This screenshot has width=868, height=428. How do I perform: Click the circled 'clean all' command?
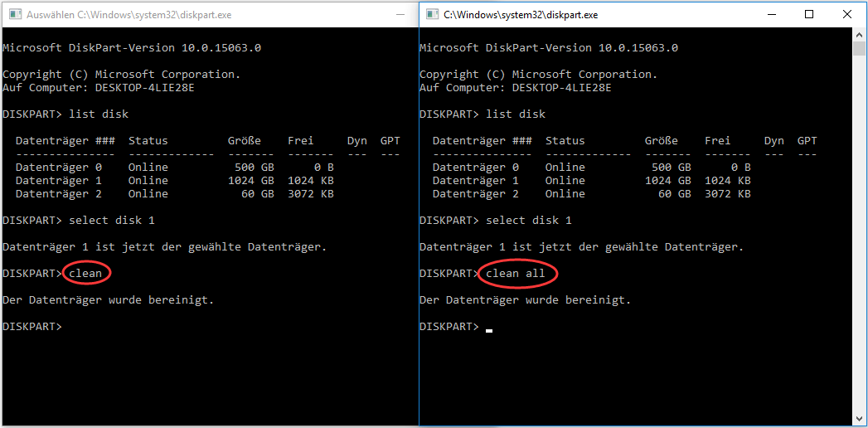pos(515,273)
